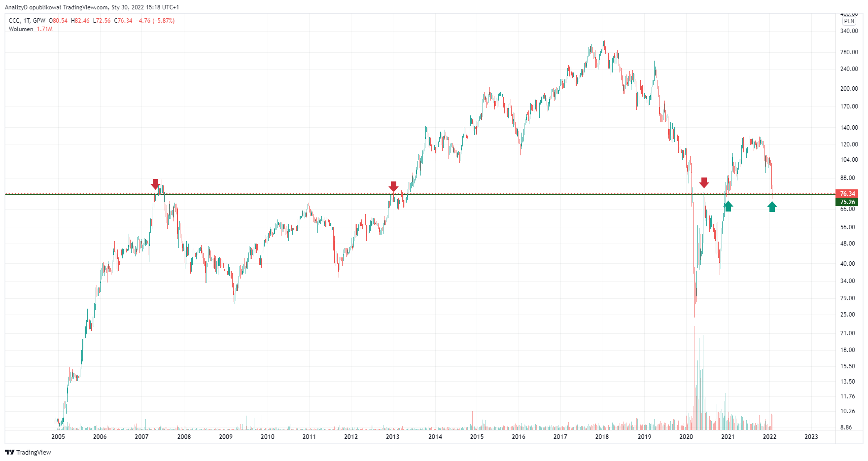Click the 280.00 price scale label
Viewport: 868px width, 461px height.
pos(849,52)
